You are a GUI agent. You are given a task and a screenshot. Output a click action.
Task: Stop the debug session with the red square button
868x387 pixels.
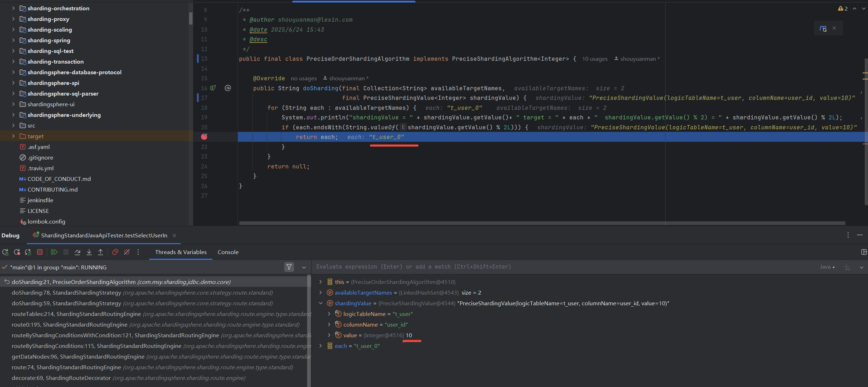[40, 252]
